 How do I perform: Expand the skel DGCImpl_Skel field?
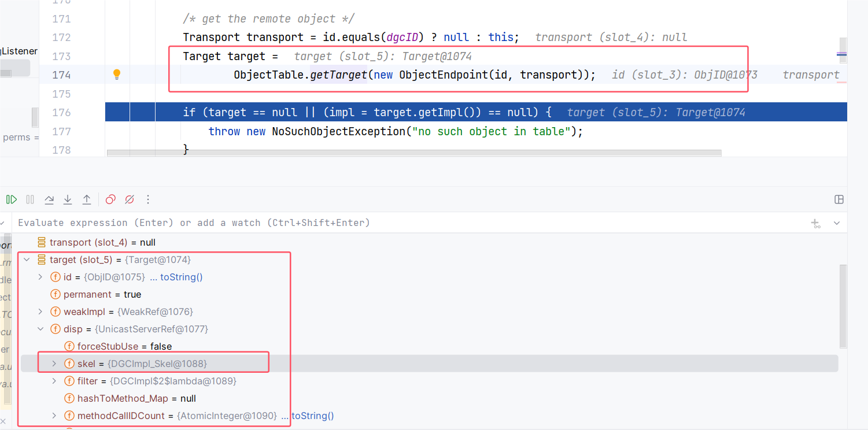(x=54, y=364)
